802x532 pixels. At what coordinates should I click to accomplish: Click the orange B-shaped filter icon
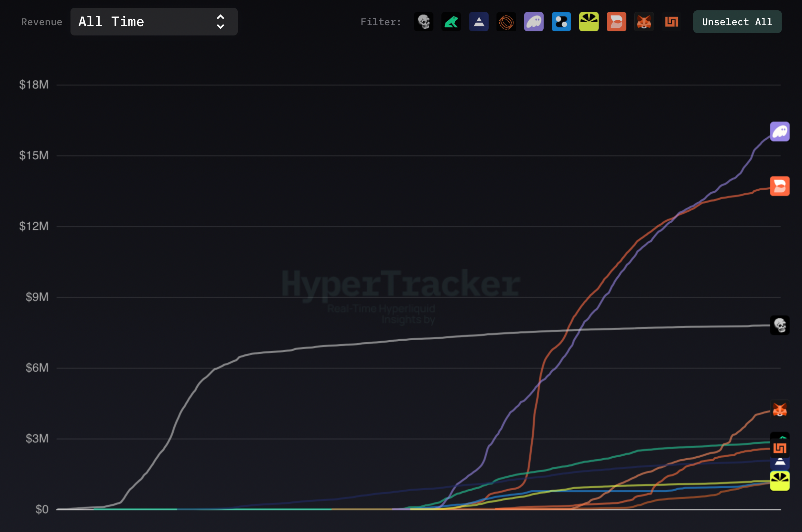[x=616, y=22]
